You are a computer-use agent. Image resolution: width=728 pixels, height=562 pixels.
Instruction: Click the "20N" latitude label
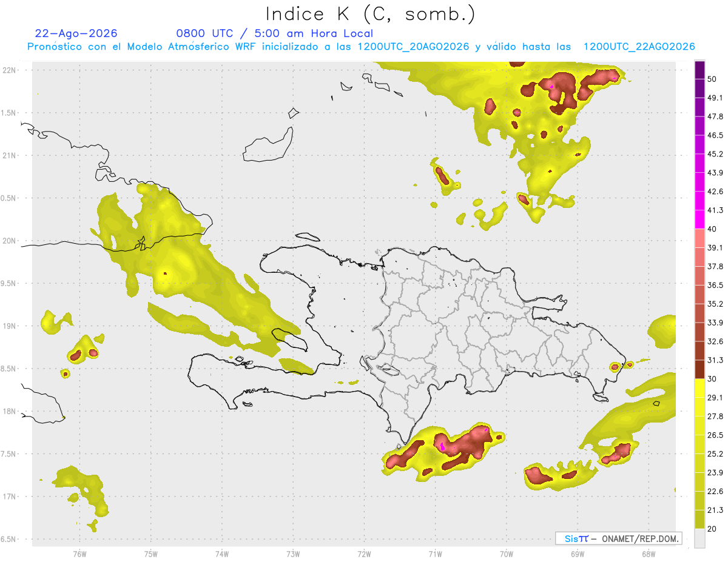(9, 241)
